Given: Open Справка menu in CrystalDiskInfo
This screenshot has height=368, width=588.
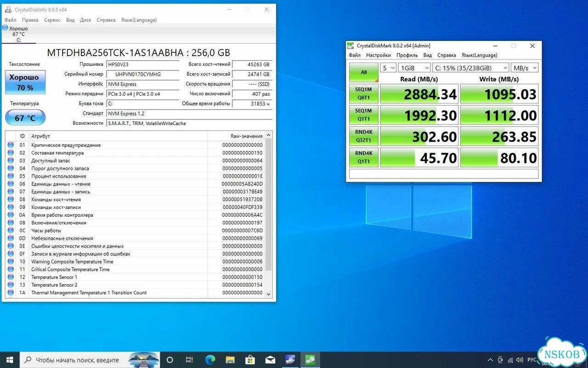Looking at the screenshot, I should coord(106,20).
